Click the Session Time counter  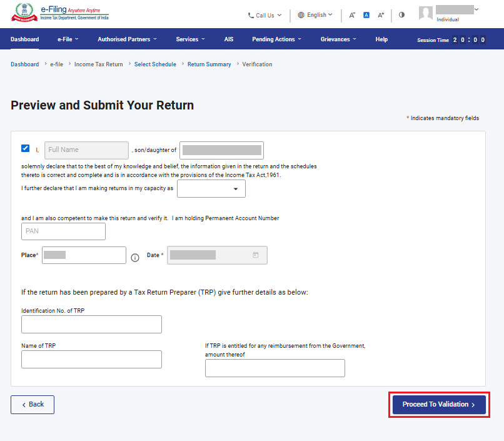451,40
